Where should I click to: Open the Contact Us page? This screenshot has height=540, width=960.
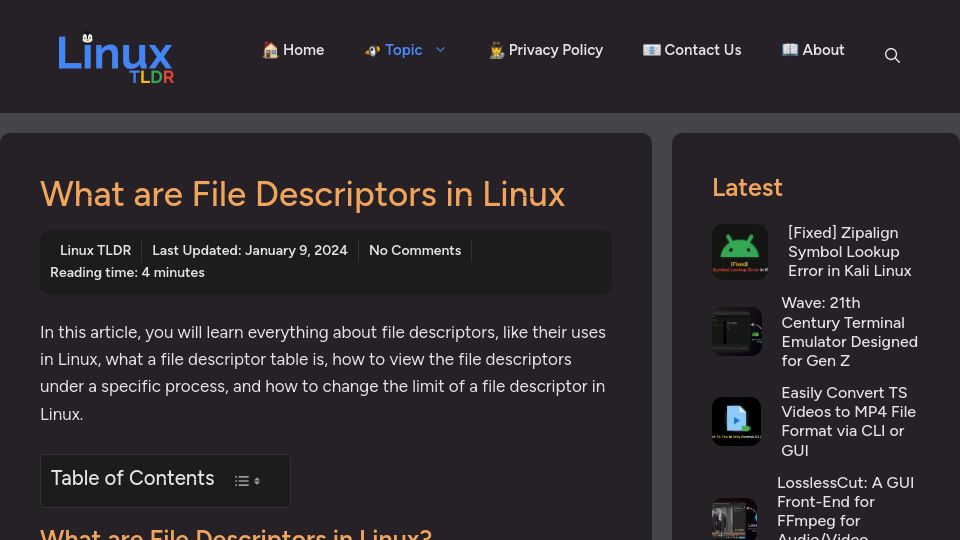click(x=692, y=50)
